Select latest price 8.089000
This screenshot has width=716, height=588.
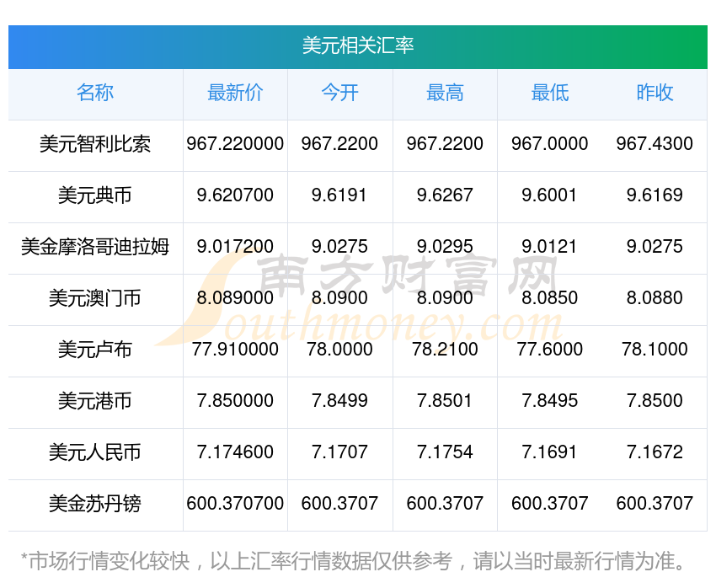[x=235, y=298]
